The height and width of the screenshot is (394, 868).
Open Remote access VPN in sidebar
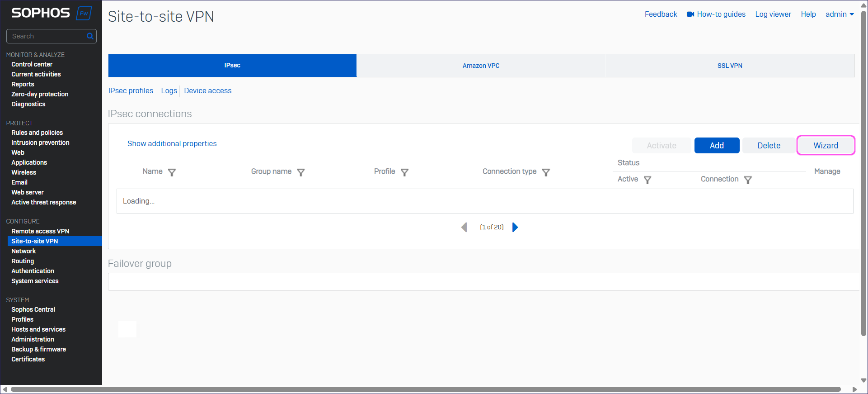pyautogui.click(x=40, y=231)
